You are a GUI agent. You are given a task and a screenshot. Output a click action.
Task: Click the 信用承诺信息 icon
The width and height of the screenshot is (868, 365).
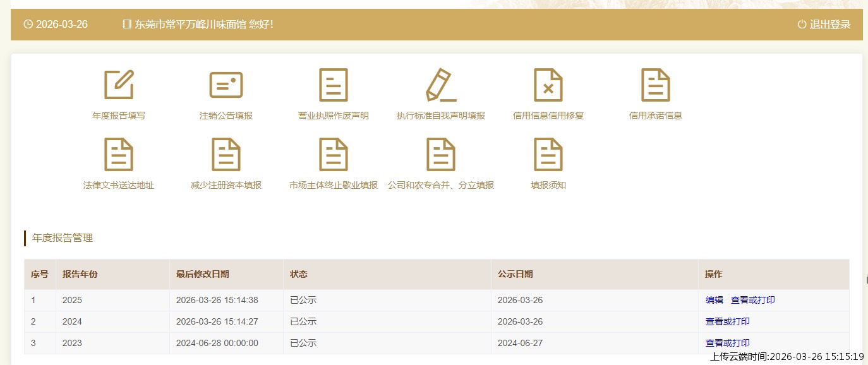656,85
